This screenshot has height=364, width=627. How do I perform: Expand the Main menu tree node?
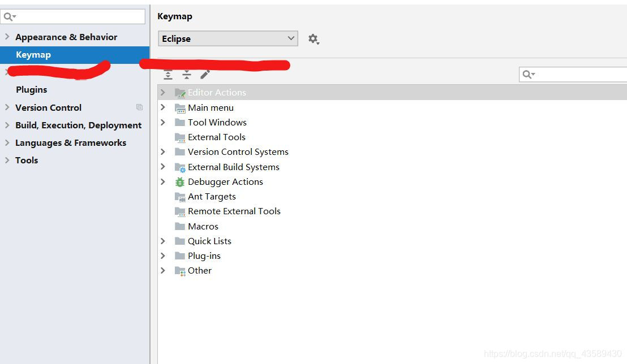(163, 107)
